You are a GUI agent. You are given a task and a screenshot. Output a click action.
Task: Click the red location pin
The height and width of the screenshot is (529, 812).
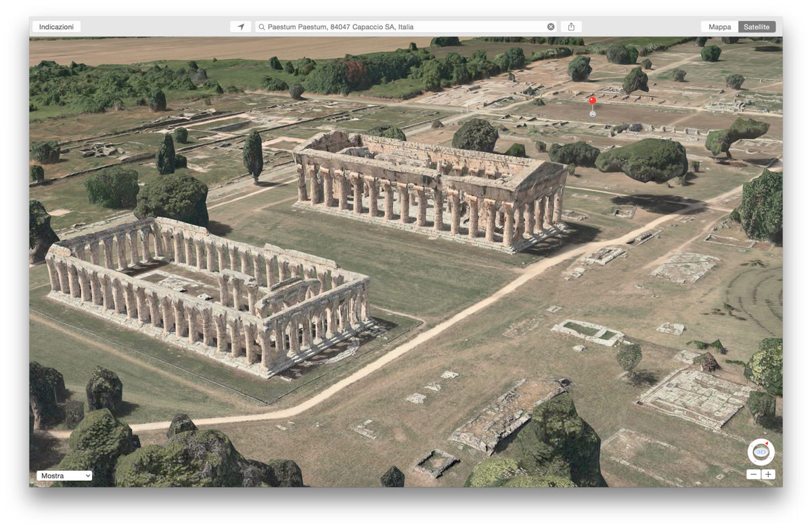click(x=593, y=101)
